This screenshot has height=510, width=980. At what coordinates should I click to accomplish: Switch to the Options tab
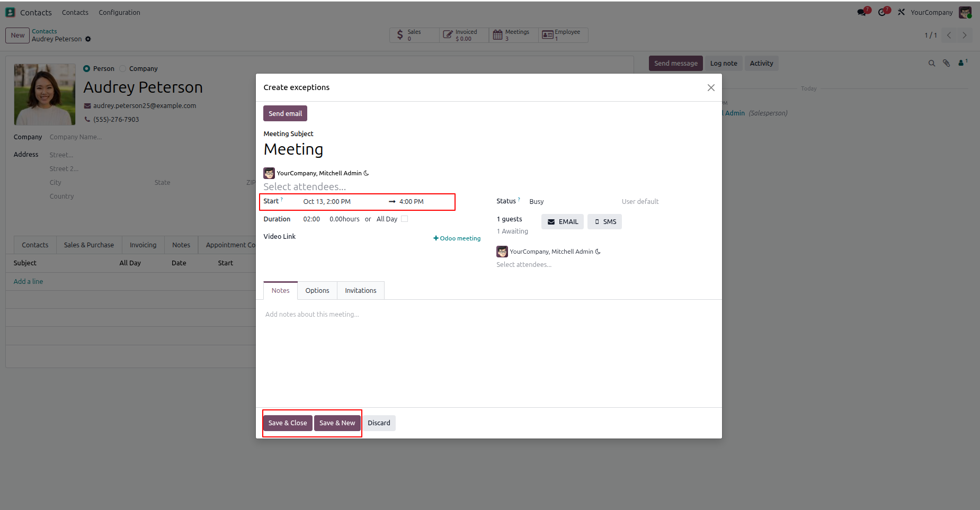tap(317, 291)
